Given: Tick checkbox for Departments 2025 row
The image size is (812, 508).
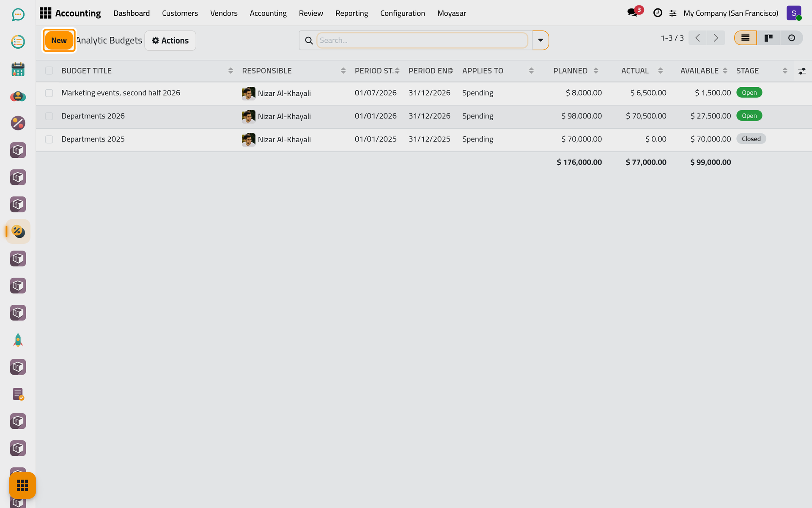Looking at the screenshot, I should coord(49,139).
